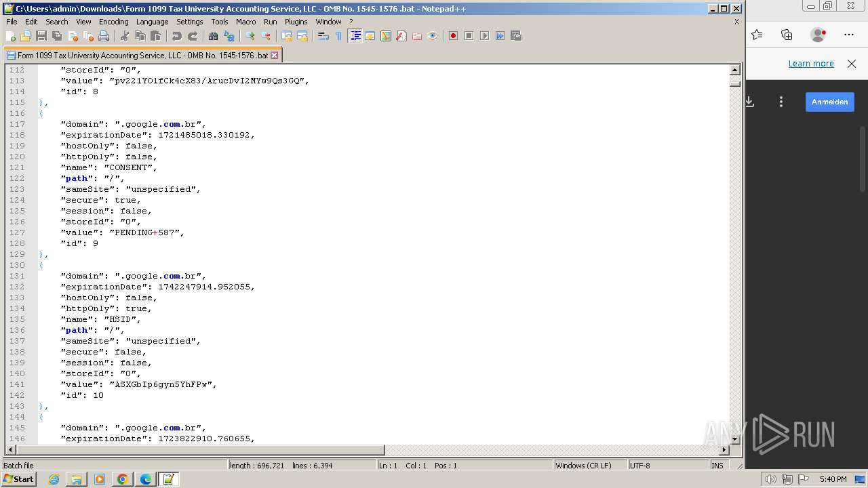Click Learn more link in the Edge window
The height and width of the screenshot is (488, 868).
click(x=811, y=64)
